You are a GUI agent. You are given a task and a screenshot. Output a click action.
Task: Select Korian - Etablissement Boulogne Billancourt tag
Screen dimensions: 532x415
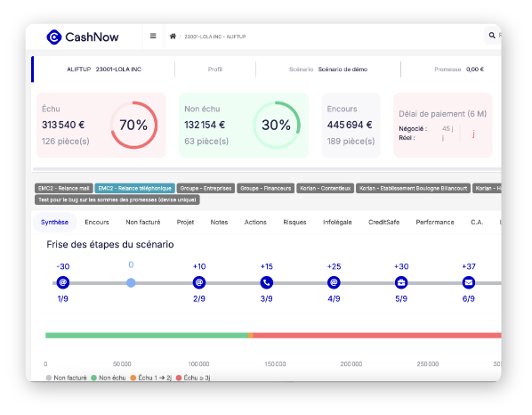pos(414,188)
